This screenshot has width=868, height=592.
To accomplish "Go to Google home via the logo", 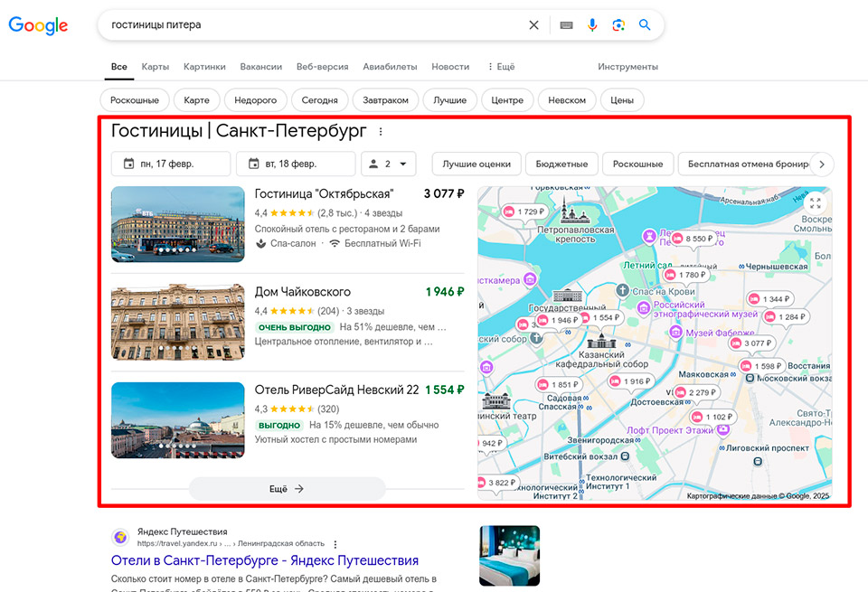I will pos(38,25).
